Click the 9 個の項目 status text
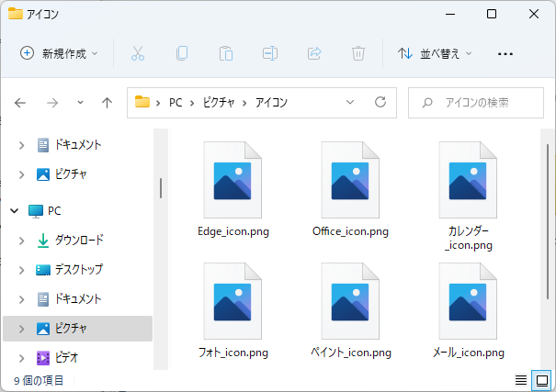 39,381
